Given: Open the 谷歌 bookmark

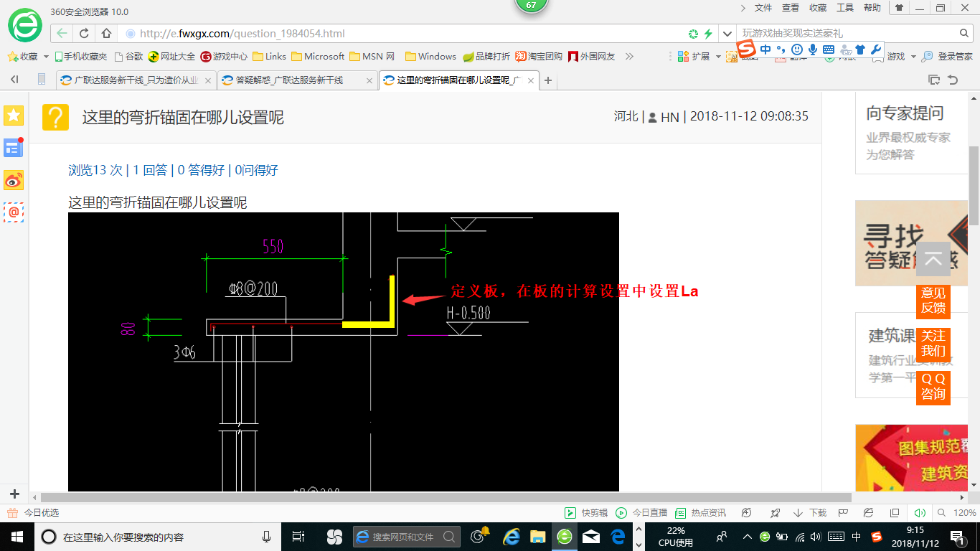Looking at the screenshot, I should click(128, 56).
